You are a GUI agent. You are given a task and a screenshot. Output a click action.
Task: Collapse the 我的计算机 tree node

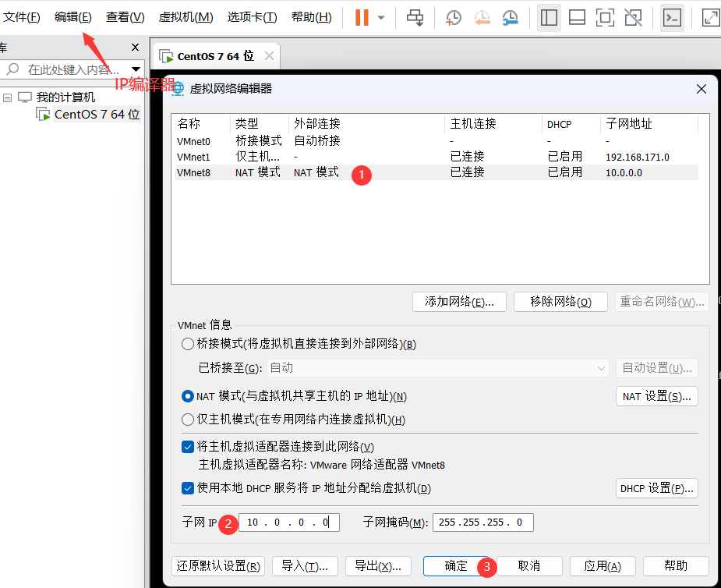point(7,97)
